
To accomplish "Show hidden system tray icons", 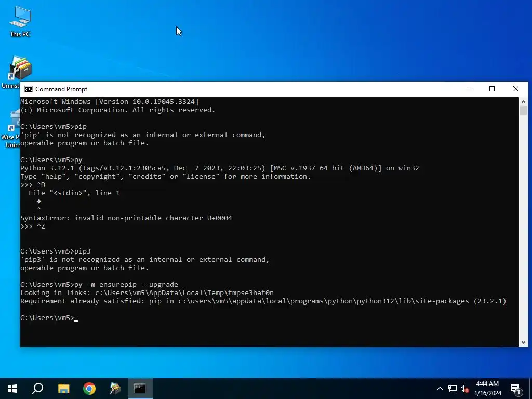I will [440, 389].
